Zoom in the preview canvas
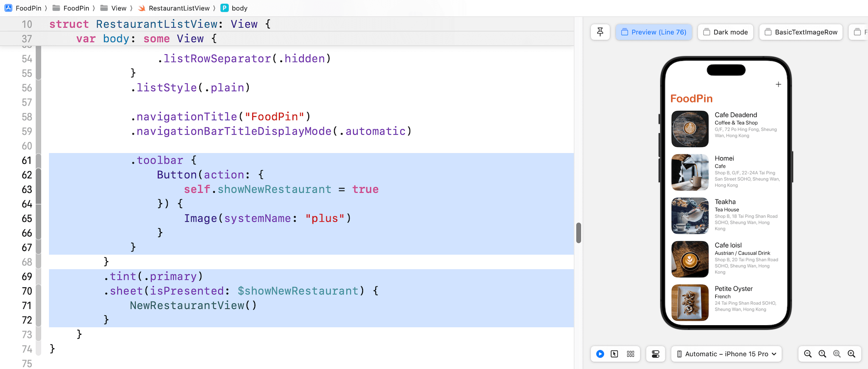This screenshot has height=369, width=868. coord(851,354)
